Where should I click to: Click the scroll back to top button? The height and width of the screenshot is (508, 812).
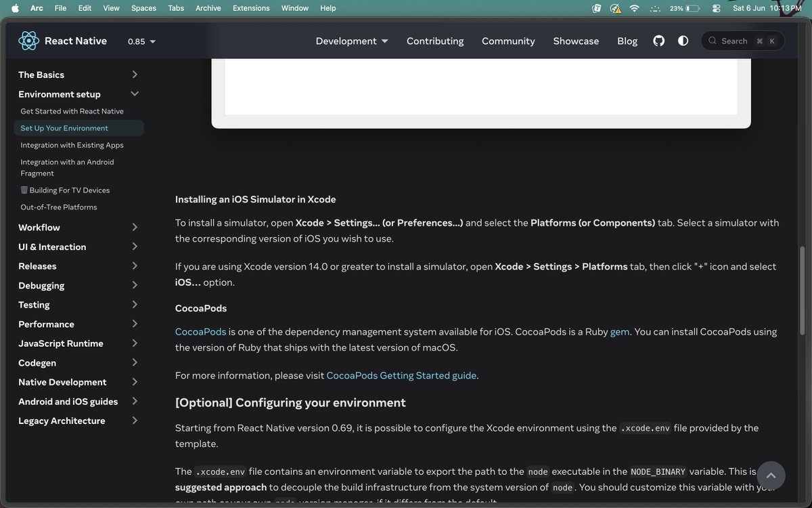pyautogui.click(x=771, y=475)
